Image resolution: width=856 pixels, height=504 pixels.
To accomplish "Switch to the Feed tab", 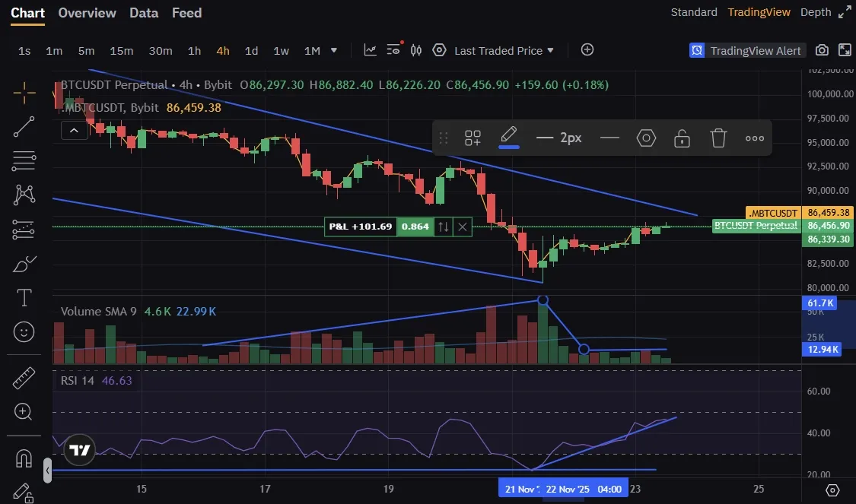I will click(x=186, y=13).
